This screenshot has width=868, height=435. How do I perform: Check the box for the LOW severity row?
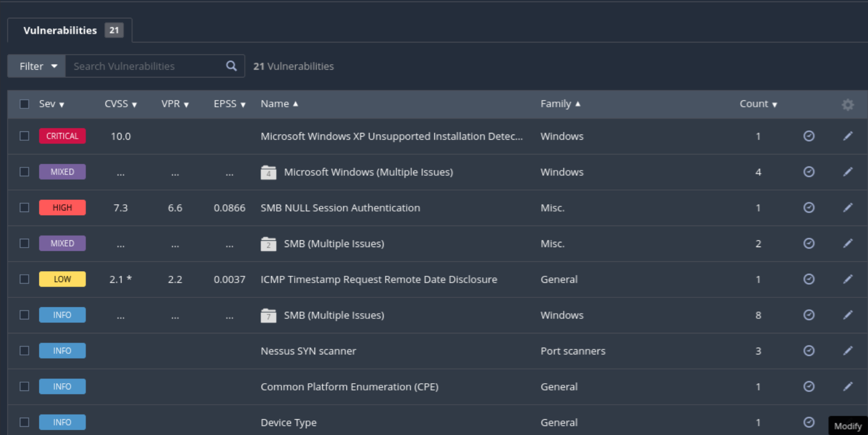(x=25, y=279)
